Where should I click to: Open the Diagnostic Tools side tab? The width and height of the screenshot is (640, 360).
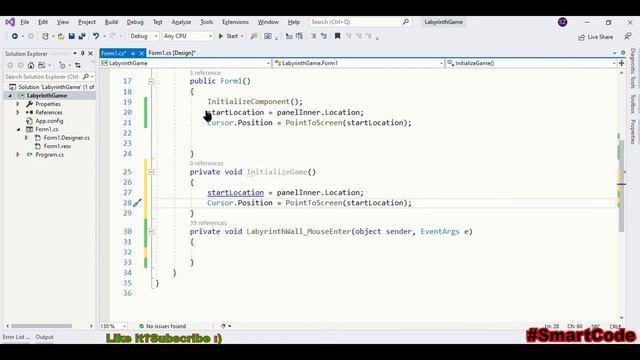(x=633, y=68)
